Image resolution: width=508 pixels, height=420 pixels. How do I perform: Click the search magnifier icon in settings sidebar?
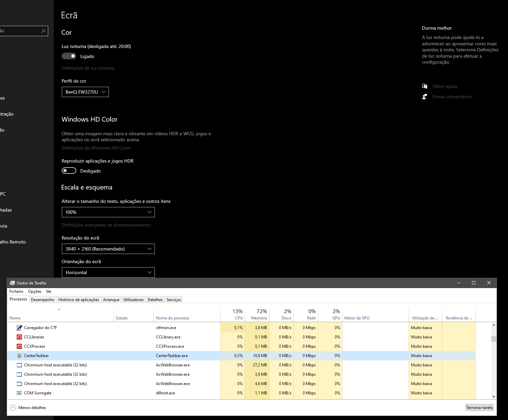pyautogui.click(x=43, y=31)
